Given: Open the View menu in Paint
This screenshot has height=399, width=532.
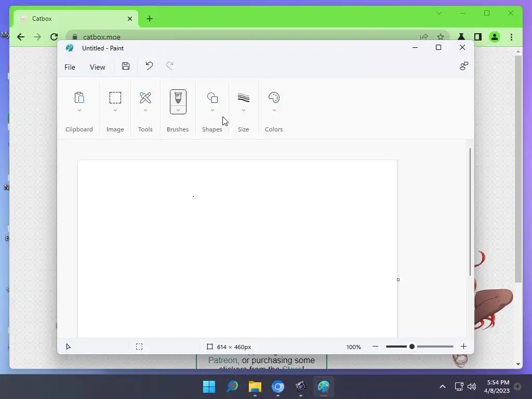Looking at the screenshot, I should click(x=97, y=67).
